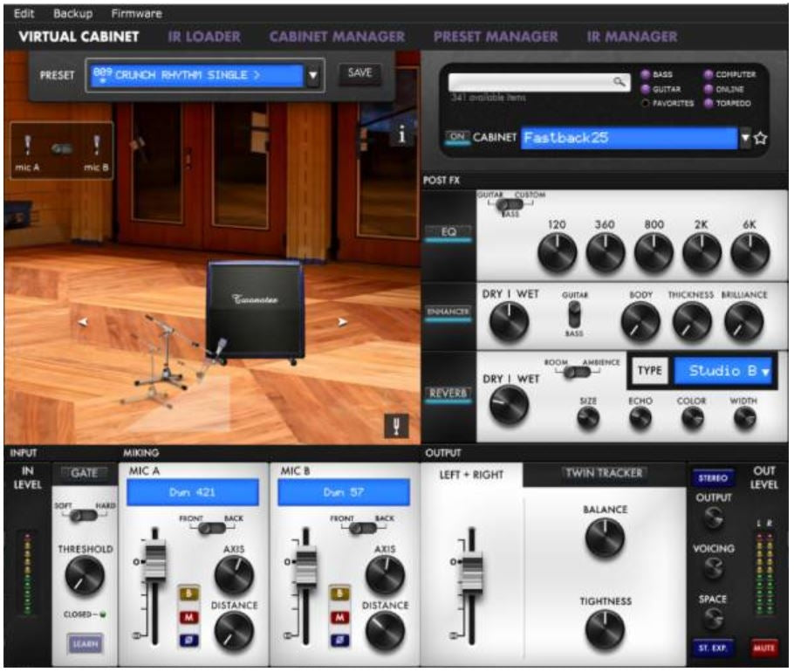Viewport: 794px width, 672px height.
Task: Select the mic A icon
Action: tap(29, 146)
